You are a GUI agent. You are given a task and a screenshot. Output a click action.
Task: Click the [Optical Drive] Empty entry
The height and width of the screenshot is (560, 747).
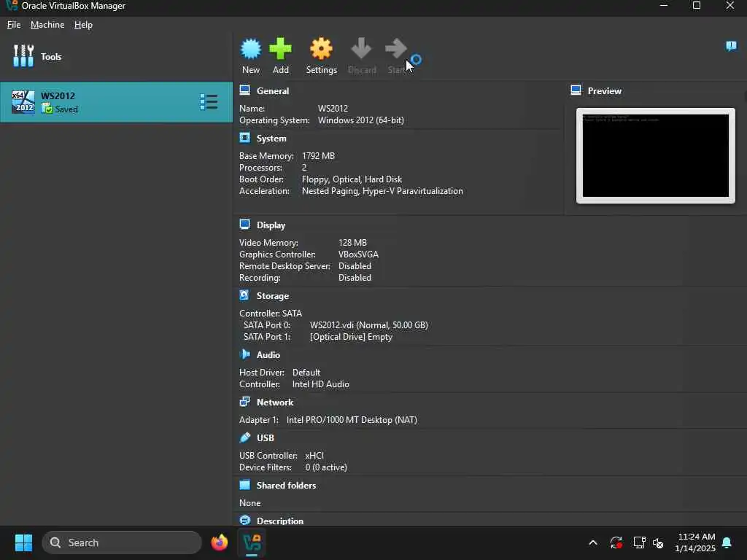(351, 337)
